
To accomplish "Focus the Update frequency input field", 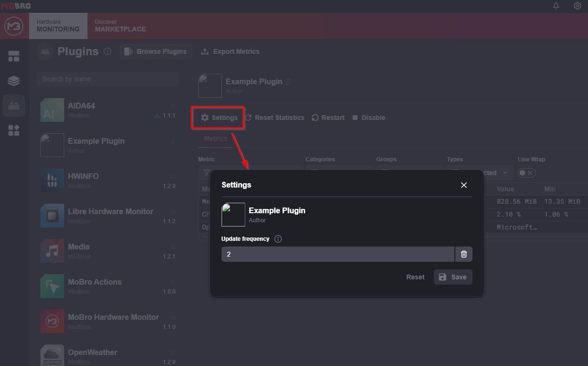I will pos(338,254).
